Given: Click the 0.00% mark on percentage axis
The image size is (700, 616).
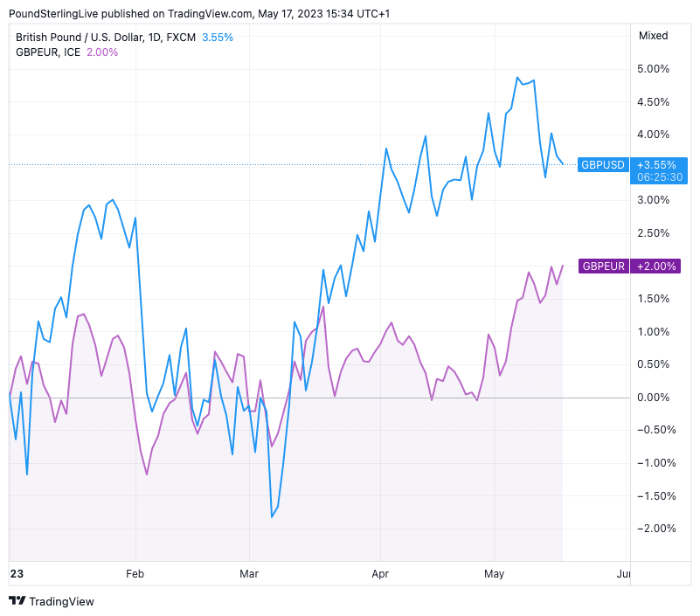Looking at the screenshot, I should pyautogui.click(x=653, y=398).
